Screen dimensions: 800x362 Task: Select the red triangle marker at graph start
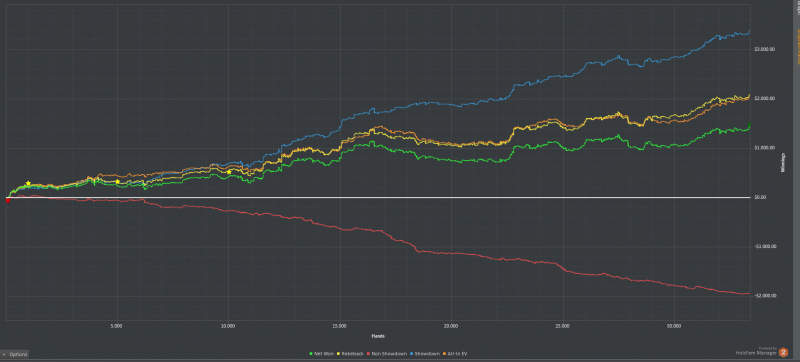tap(8, 201)
